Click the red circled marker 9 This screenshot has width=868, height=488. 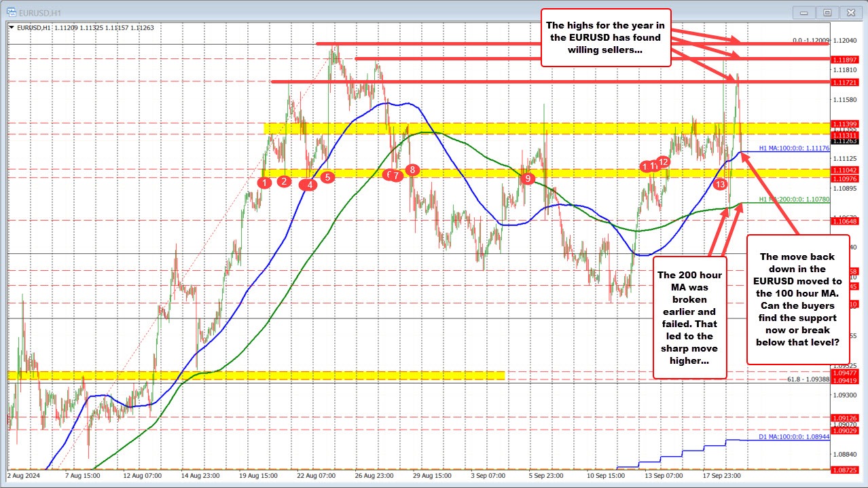(x=528, y=179)
